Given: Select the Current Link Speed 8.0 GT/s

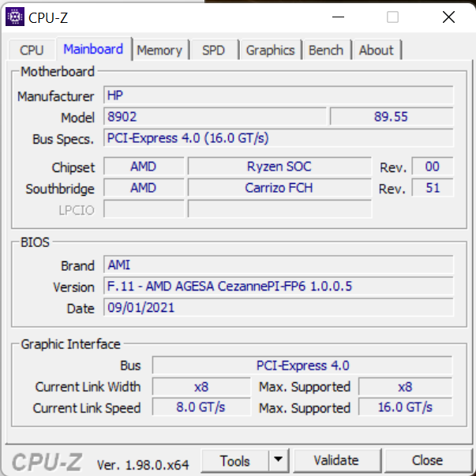Looking at the screenshot, I should click(x=201, y=407).
